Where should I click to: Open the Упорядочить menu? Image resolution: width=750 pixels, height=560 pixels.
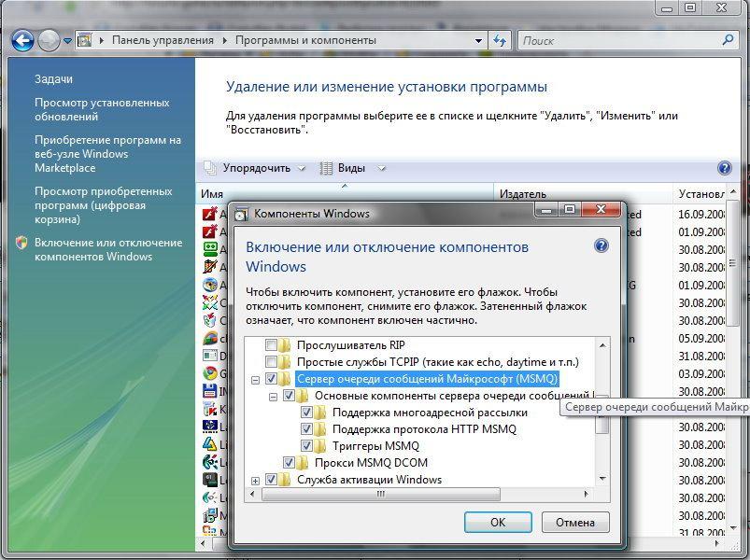[256, 168]
